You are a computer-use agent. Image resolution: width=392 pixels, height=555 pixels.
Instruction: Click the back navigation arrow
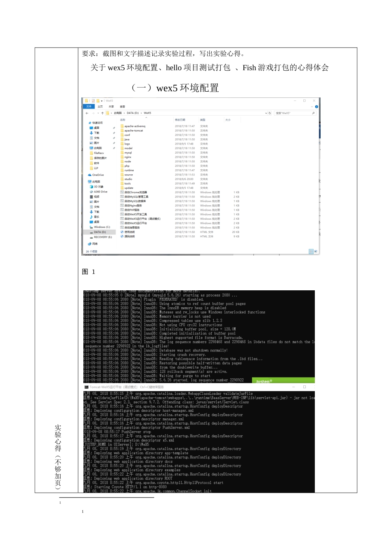pos(87,113)
